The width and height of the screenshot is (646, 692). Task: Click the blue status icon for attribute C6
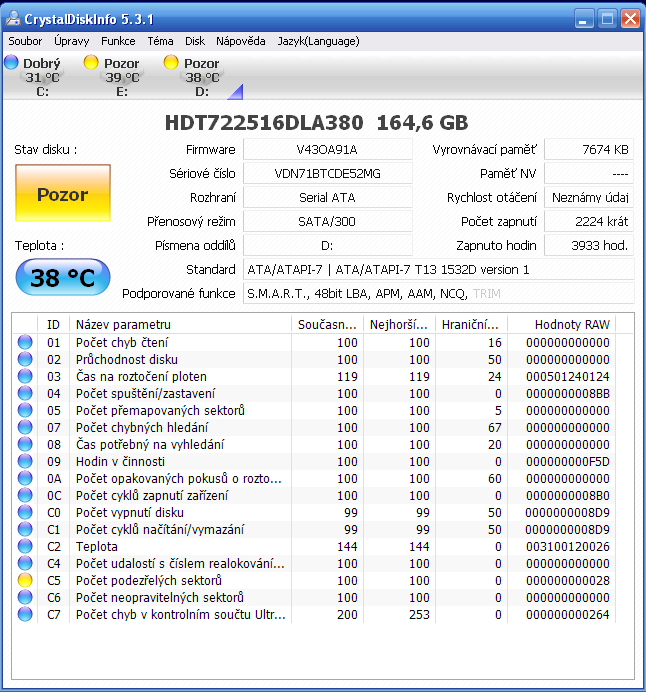coord(25,598)
